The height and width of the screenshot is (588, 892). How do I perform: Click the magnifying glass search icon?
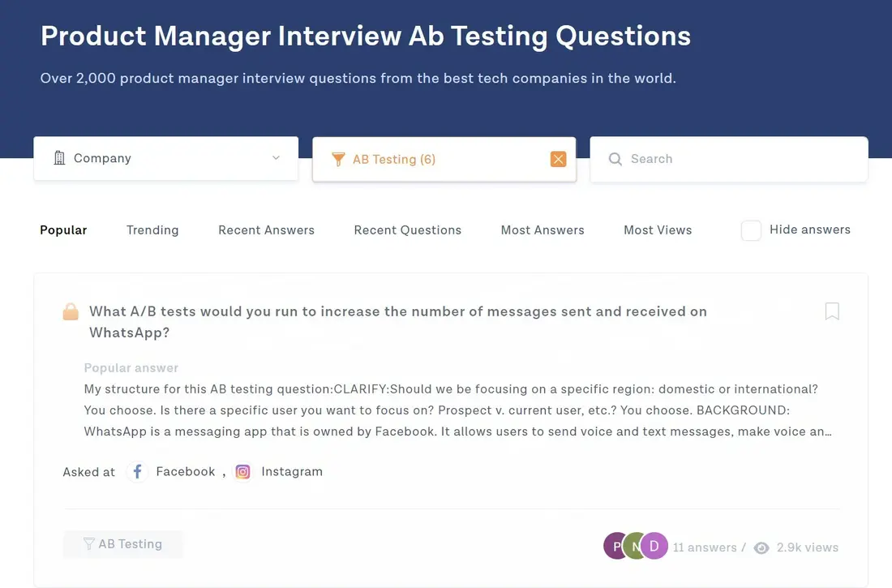615,159
